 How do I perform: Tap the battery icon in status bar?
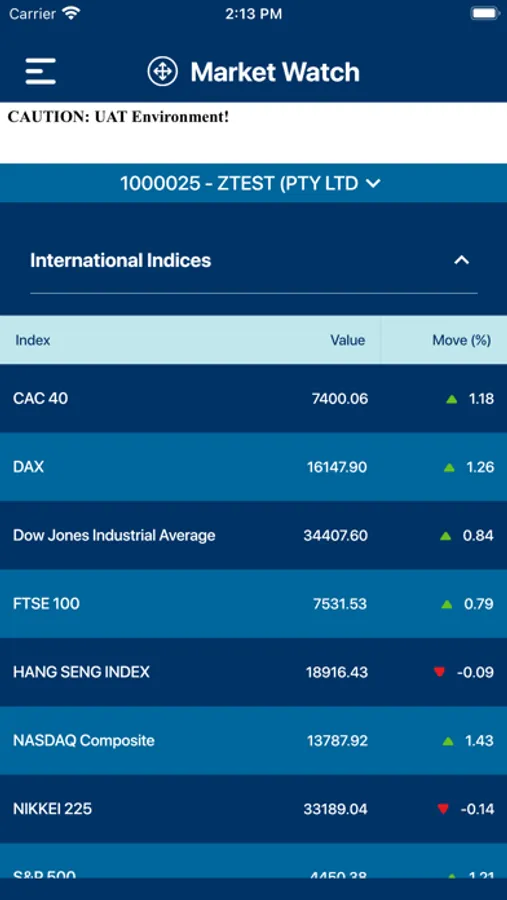(x=485, y=14)
